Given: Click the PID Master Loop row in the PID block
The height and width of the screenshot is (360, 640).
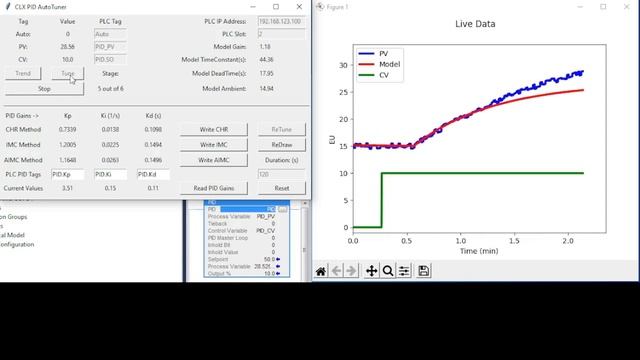Looking at the screenshot, I should [241, 238].
